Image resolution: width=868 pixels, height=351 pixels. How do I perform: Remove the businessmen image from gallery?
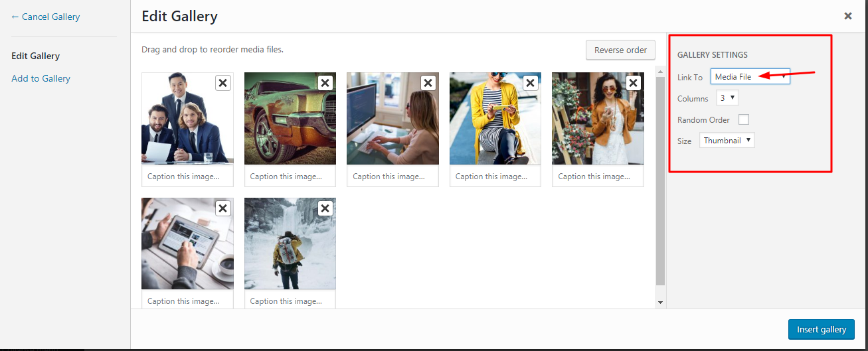coord(223,83)
